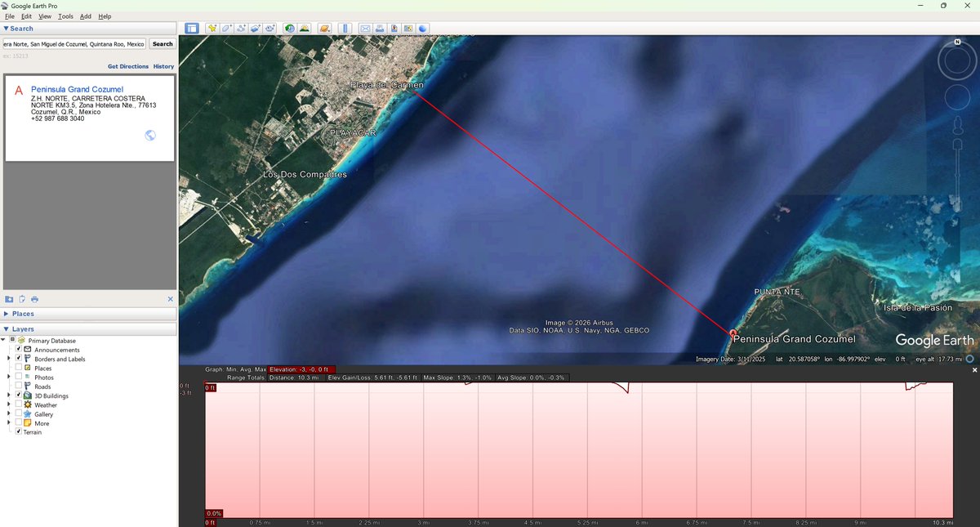The width and height of the screenshot is (980, 527).
Task: Switch between Earth, Sky and planets icon
Action: pos(324,28)
